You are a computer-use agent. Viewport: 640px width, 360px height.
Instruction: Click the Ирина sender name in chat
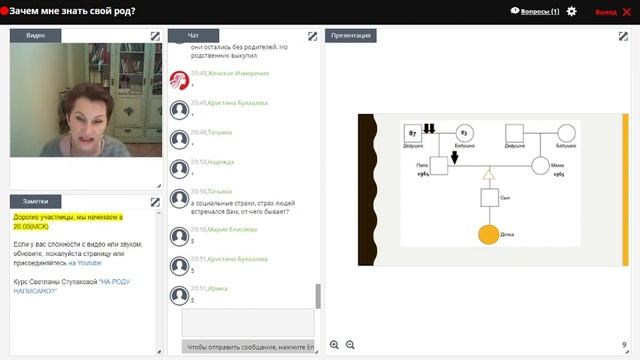click(218, 289)
